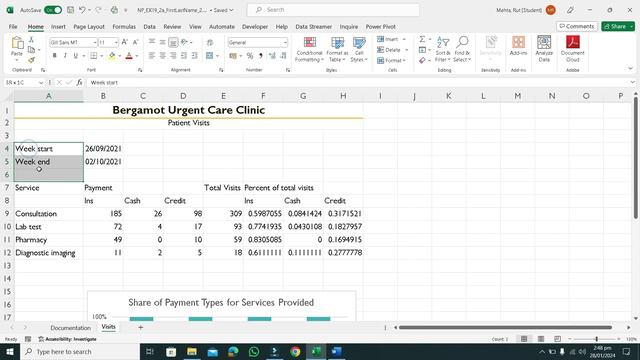Click the horizontal scrollbar
The image size is (640, 360).
(505, 327)
